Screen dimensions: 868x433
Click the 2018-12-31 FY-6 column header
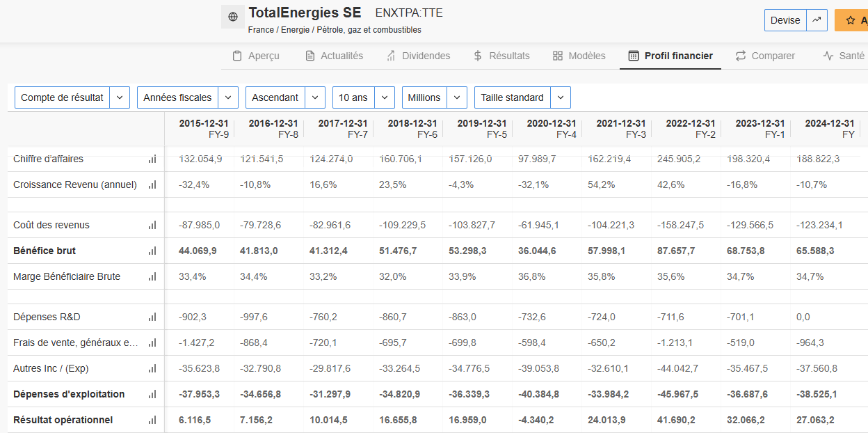[412, 129]
